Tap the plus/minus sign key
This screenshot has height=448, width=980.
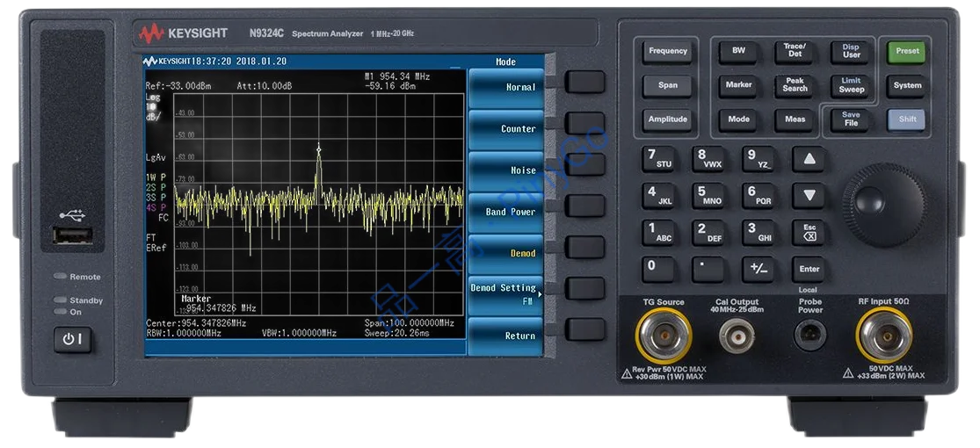coord(759,270)
